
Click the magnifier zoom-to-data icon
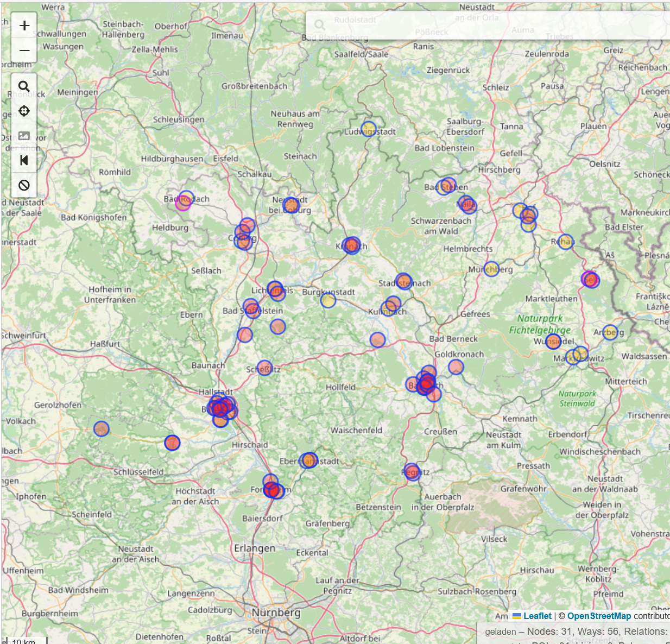click(x=24, y=86)
